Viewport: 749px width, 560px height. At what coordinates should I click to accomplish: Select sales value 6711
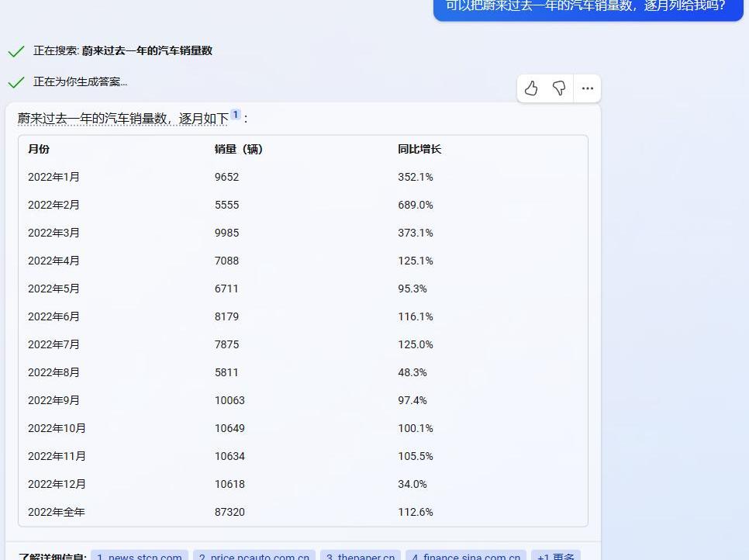[x=226, y=289]
